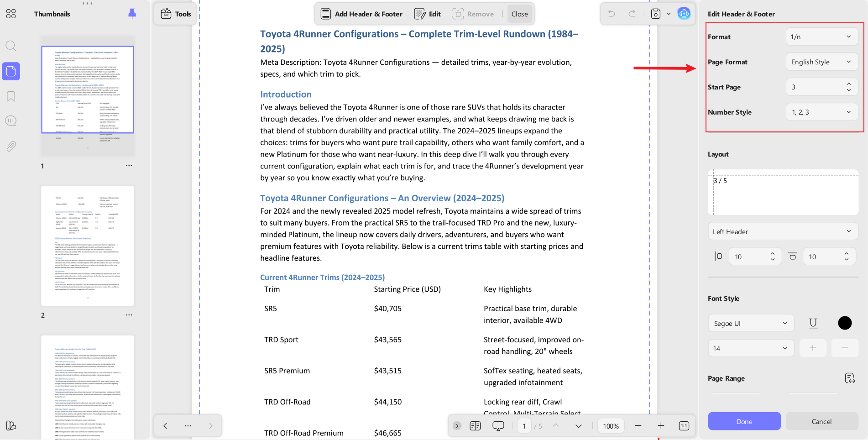Click the "Current 4Runner Trims (2024–2025)" heading
The image size is (868, 440).
click(x=322, y=278)
